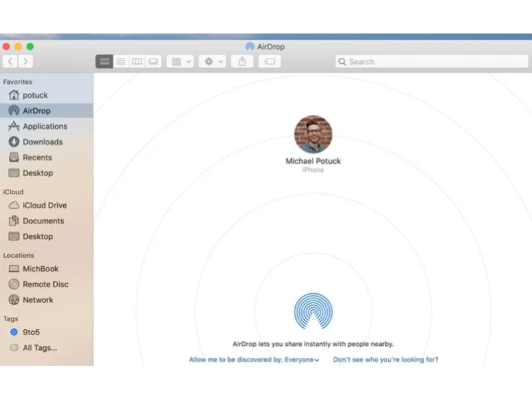Switch to column view in toolbar
532x399 pixels.
[137, 61]
